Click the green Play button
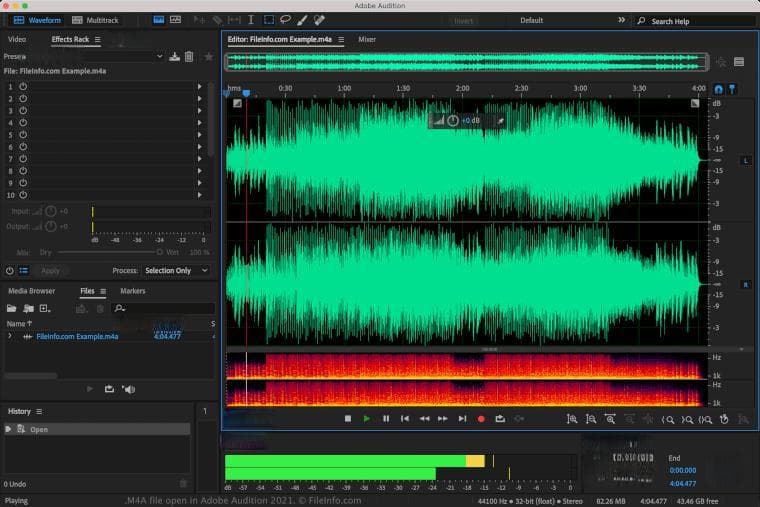Image resolution: width=760 pixels, height=507 pixels. point(366,419)
